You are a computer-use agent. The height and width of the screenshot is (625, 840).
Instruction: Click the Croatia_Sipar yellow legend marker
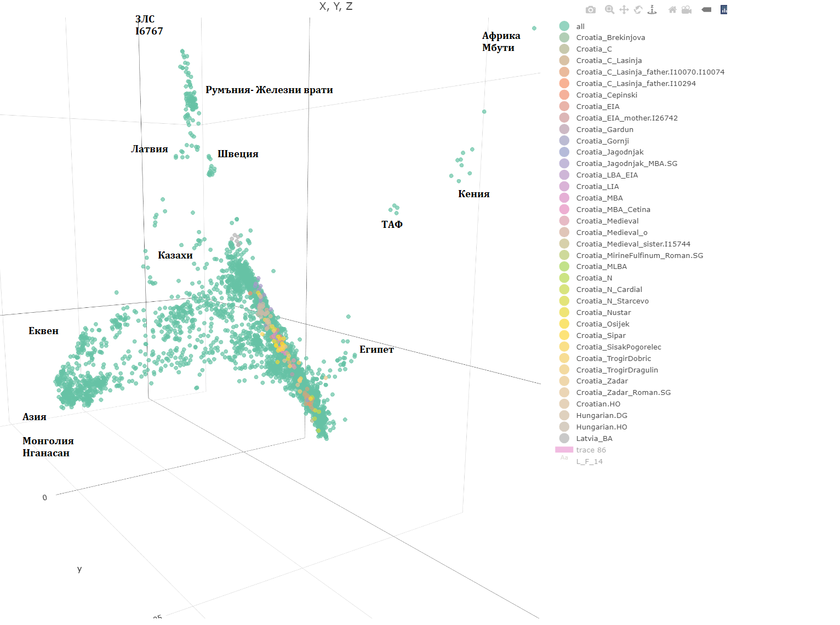(x=564, y=335)
